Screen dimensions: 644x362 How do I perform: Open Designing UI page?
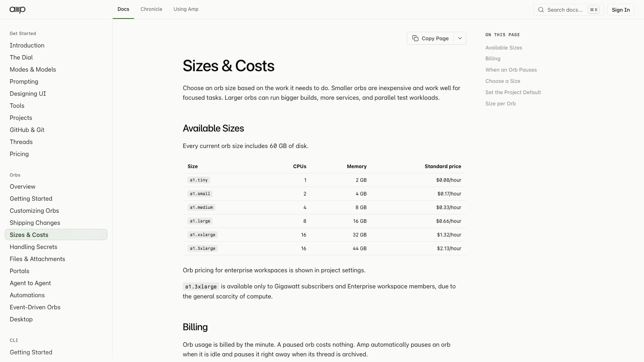(x=28, y=94)
